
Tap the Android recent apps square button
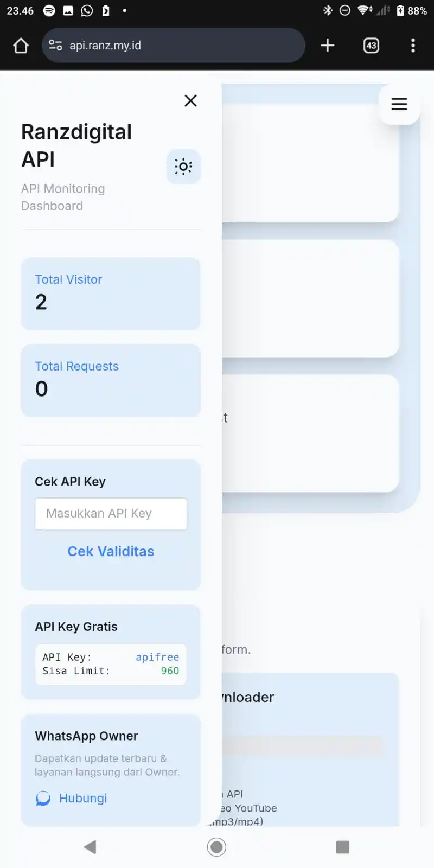click(343, 847)
